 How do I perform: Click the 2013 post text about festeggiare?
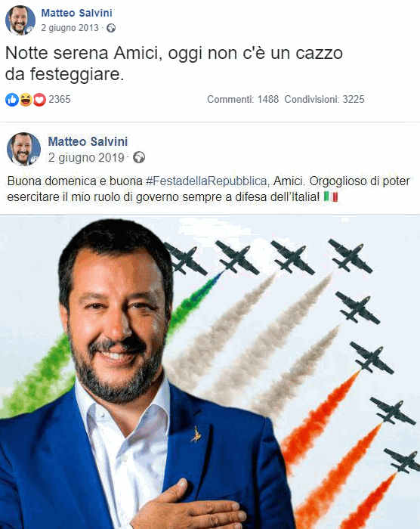click(174, 63)
